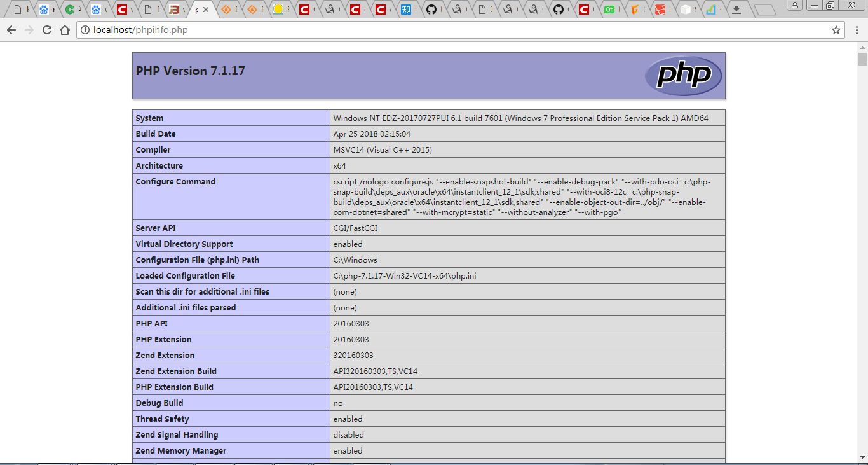
Task: Click the PHP logo image
Action: (683, 75)
